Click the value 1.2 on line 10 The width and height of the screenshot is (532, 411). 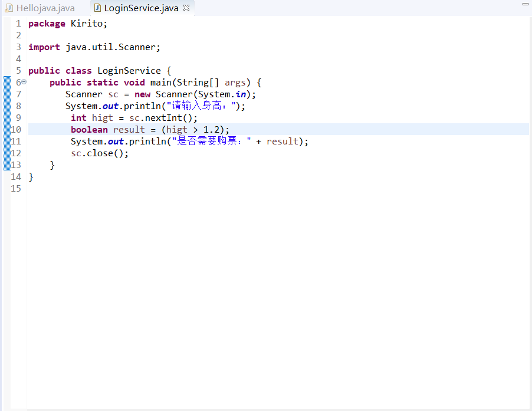tap(211, 130)
